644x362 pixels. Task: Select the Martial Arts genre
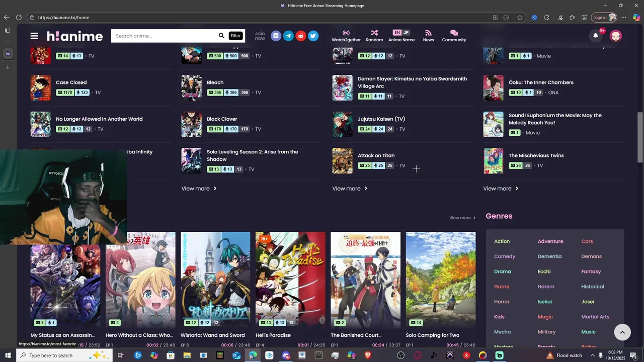(595, 317)
